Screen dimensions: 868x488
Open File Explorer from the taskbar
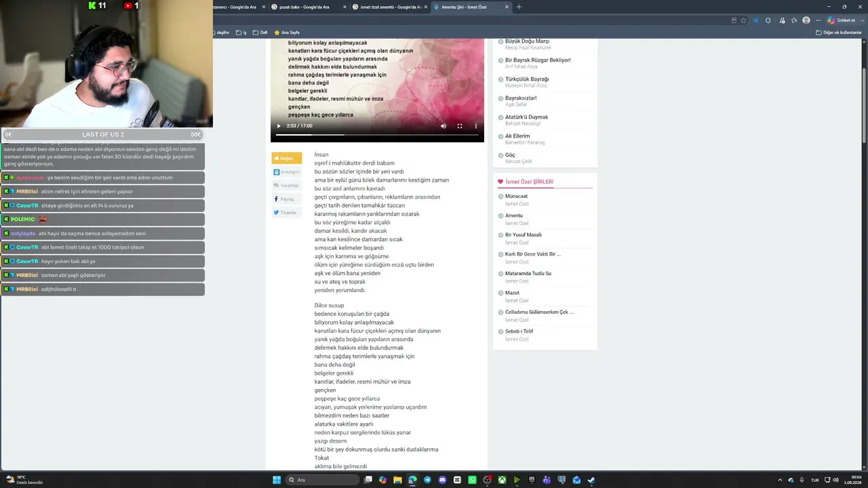(397, 480)
